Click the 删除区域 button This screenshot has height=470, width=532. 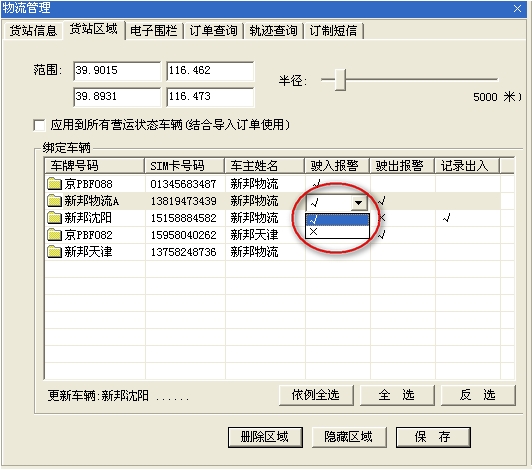click(x=265, y=437)
